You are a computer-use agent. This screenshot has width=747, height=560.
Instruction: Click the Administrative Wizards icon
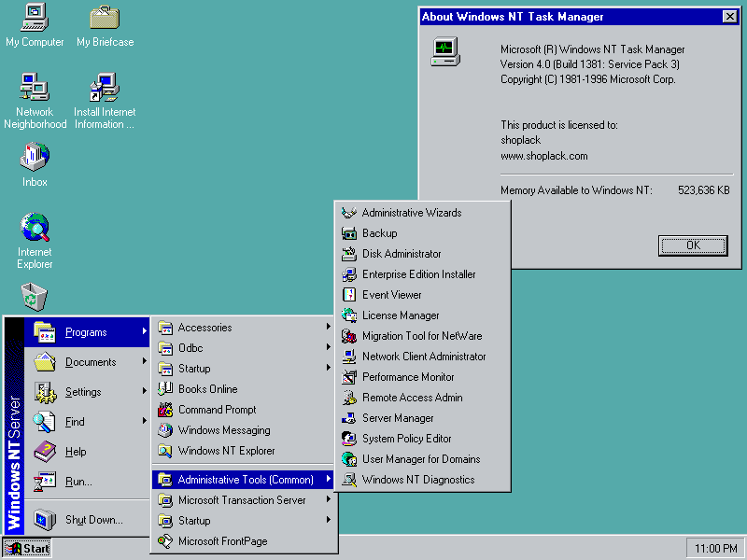tap(349, 213)
